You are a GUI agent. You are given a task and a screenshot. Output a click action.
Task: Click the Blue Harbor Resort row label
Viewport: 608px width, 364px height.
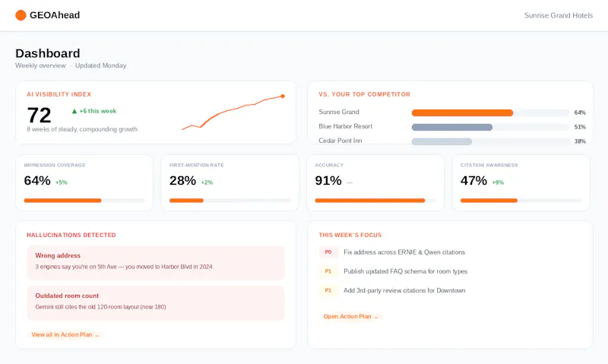coord(346,126)
